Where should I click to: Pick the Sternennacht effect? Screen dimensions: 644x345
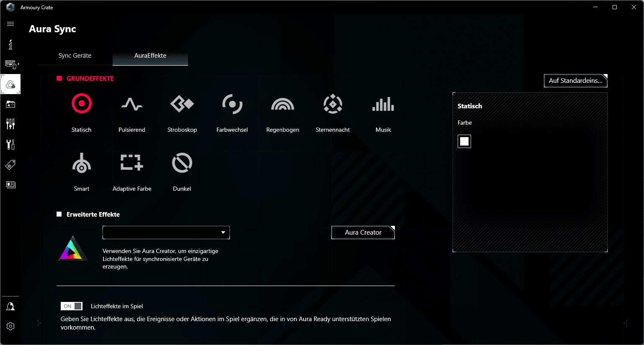click(333, 104)
